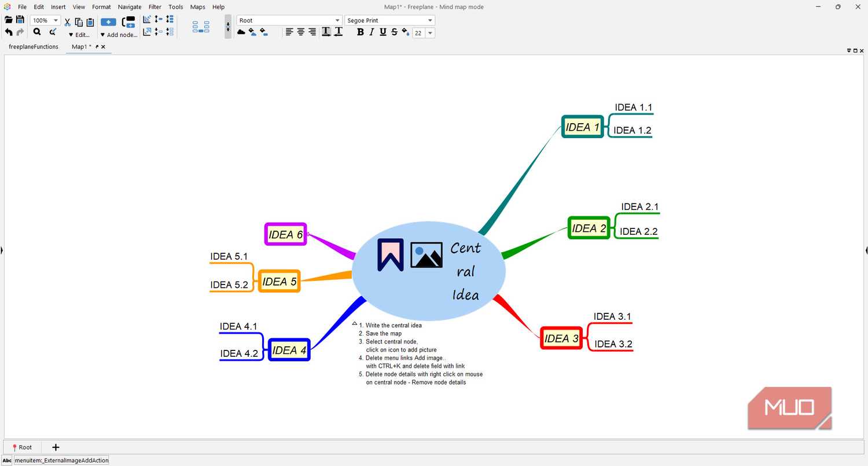Viewport: 868px width, 466px height.
Task: Open the Tools menu
Action: pos(176,7)
